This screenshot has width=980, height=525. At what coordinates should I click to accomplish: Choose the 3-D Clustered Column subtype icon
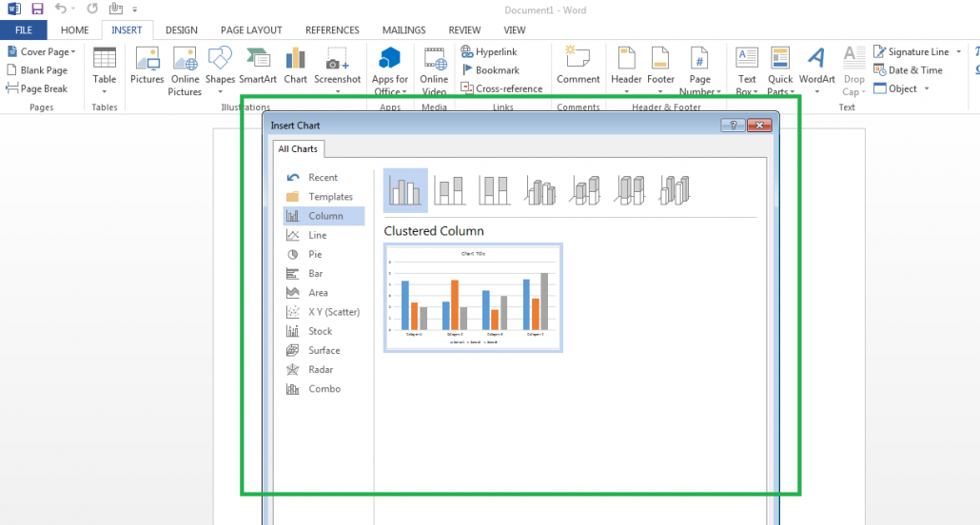[x=540, y=190]
